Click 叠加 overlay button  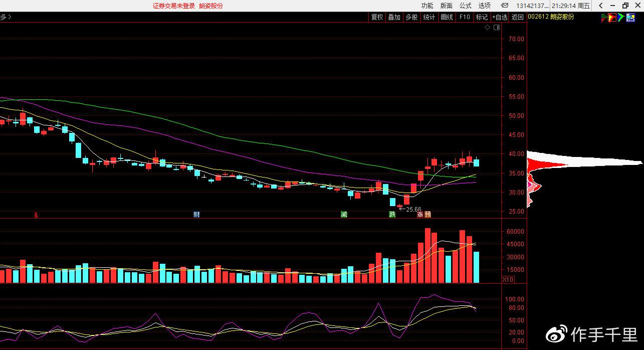[394, 17]
